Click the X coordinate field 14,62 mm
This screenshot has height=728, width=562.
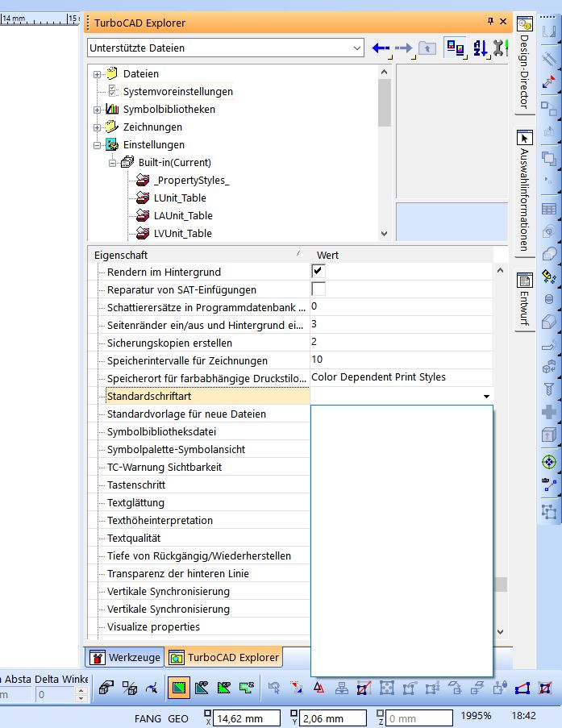point(247,718)
